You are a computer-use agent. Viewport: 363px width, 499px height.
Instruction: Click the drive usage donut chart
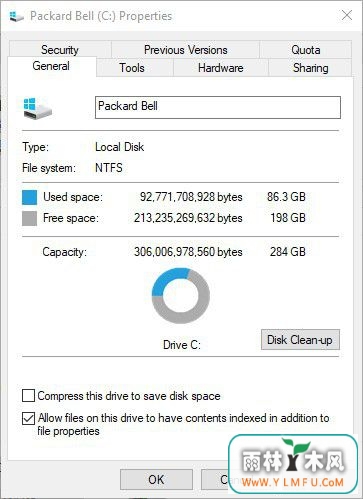tap(181, 296)
